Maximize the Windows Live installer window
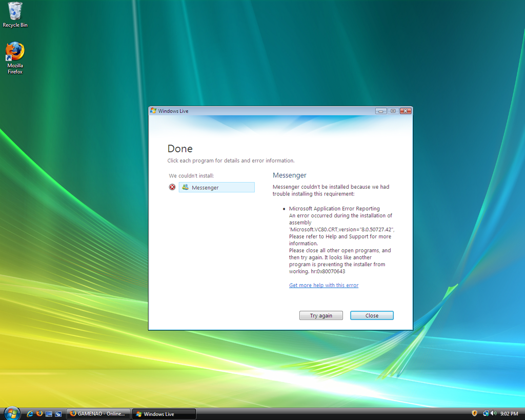 (x=393, y=111)
